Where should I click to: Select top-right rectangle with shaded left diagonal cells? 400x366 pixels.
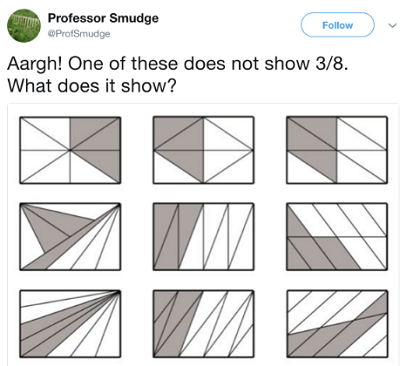coord(337,150)
